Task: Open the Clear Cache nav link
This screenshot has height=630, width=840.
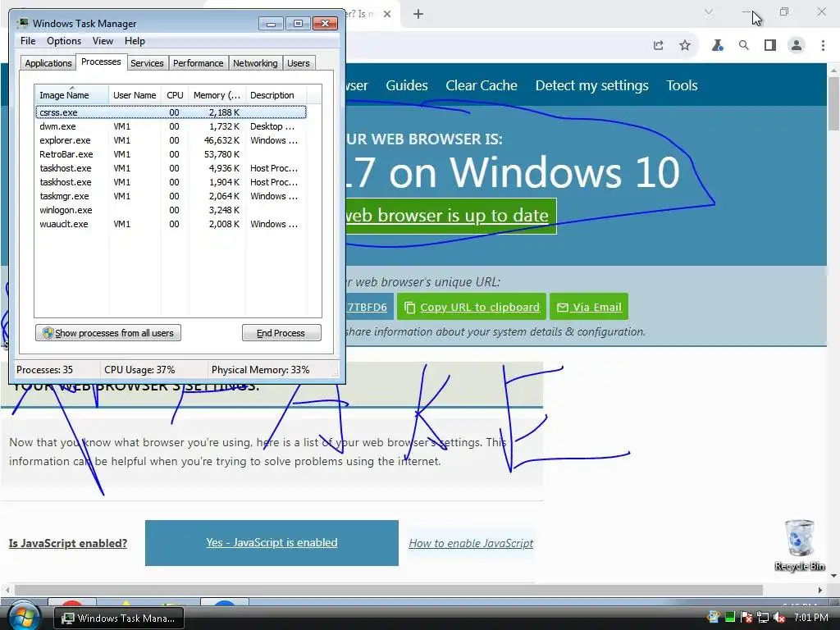Action: pyautogui.click(x=481, y=85)
